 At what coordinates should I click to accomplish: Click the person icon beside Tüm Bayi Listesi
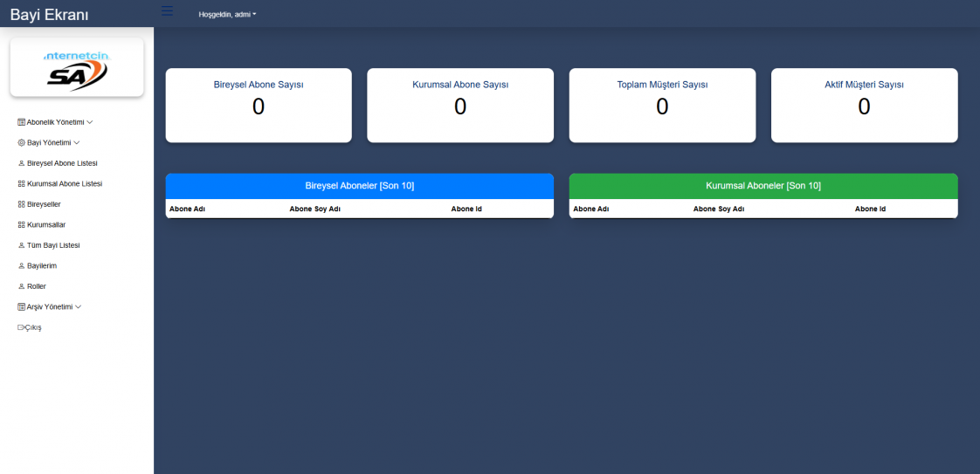coord(22,245)
